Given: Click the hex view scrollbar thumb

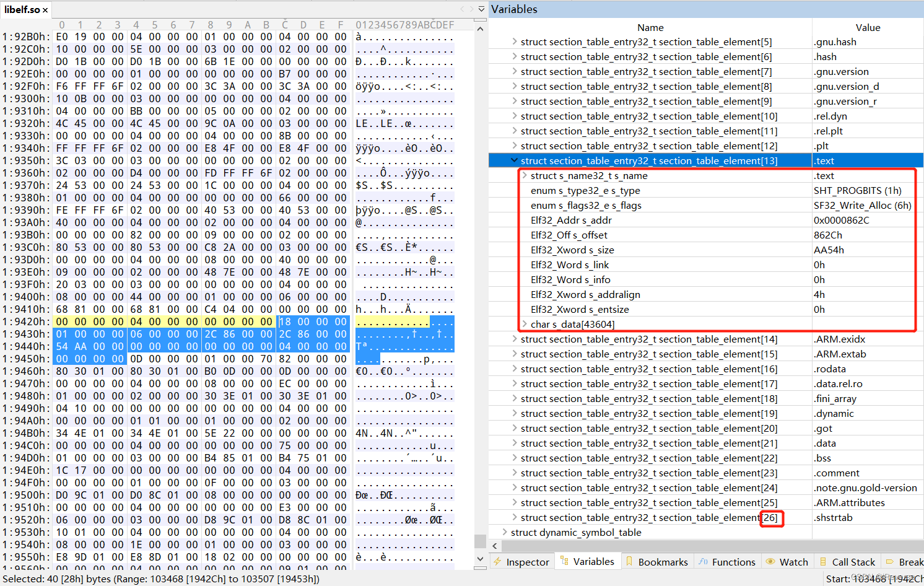Looking at the screenshot, I should point(480,541).
